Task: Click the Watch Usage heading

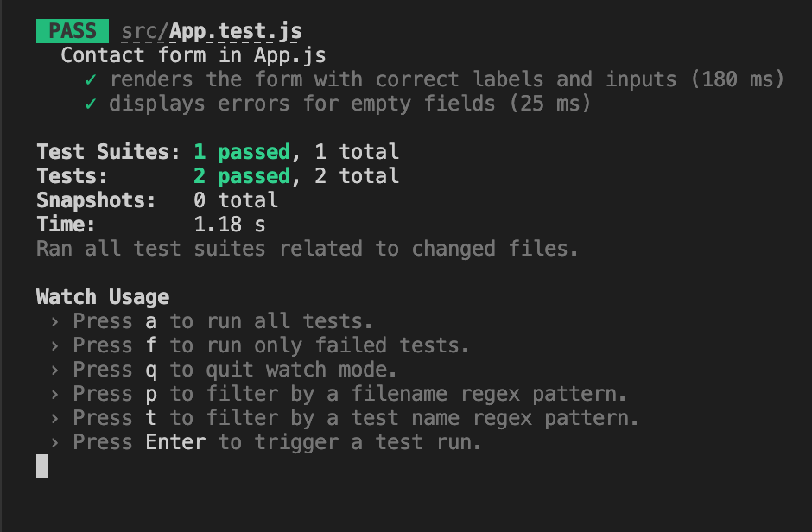Action: [103, 298]
